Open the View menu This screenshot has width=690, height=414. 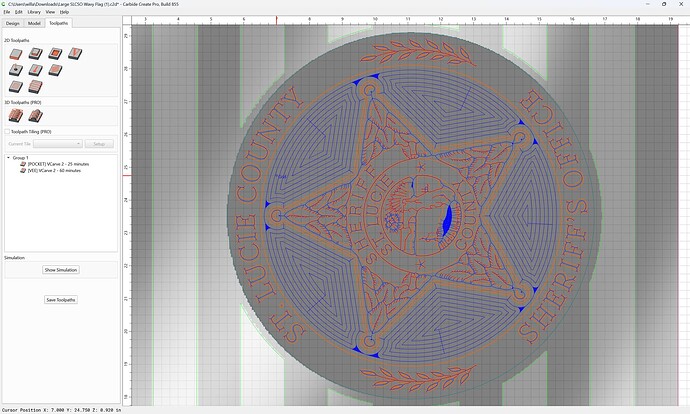(x=50, y=12)
